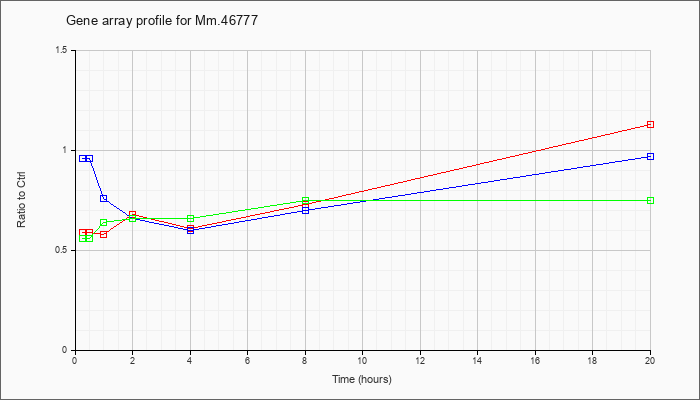Viewport: 700px width, 400px height.
Task: Click the red line segment near 14 hours
Action: (x=478, y=165)
